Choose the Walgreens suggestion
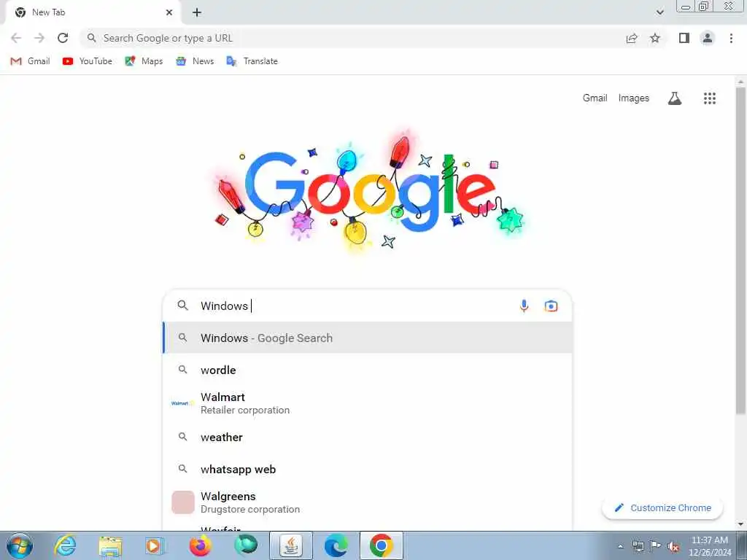747x560 pixels. pos(368,502)
